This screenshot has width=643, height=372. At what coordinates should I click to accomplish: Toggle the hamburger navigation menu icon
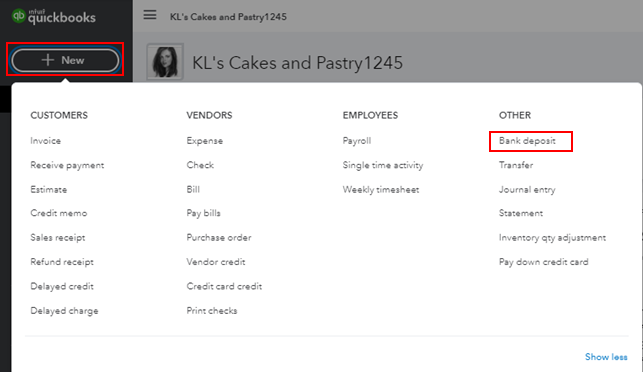click(150, 15)
